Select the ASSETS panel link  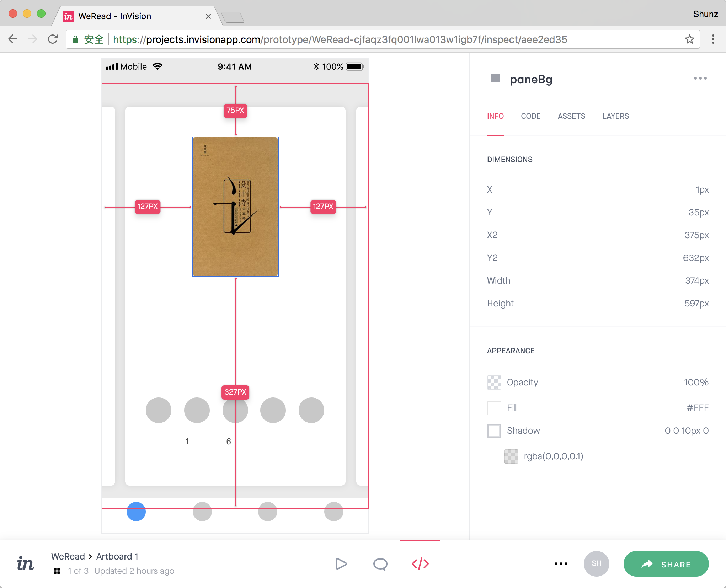pyautogui.click(x=571, y=116)
